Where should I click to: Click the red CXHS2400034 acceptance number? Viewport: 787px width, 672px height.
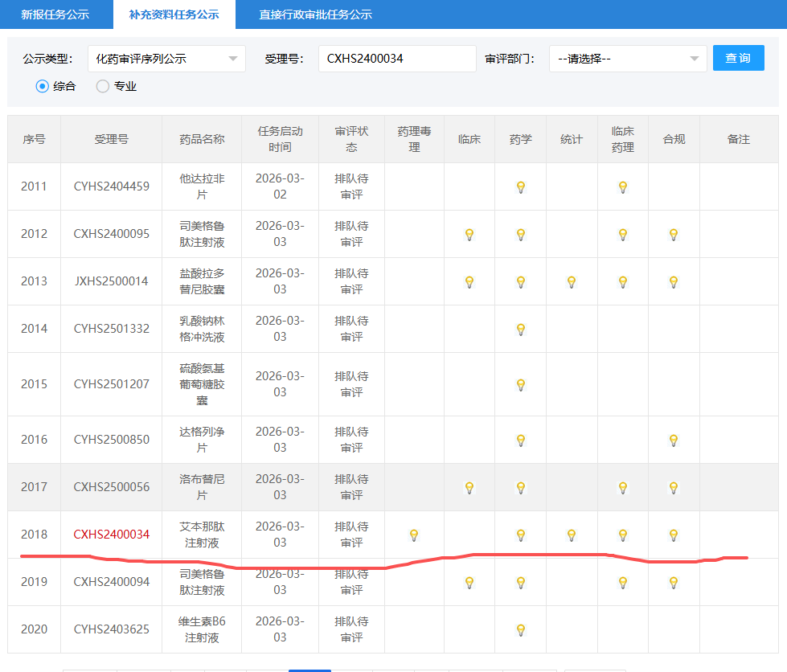point(111,535)
